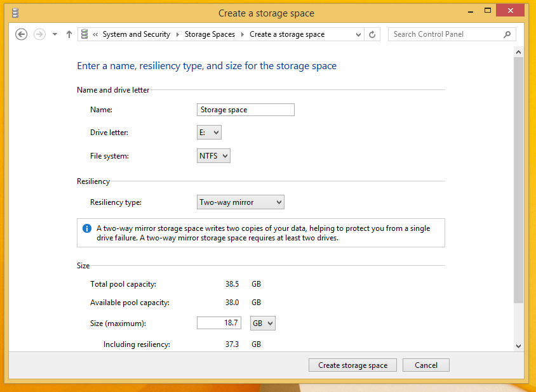The width and height of the screenshot is (536, 392).
Task: Click the scrollbar down arrow
Action: [x=519, y=346]
